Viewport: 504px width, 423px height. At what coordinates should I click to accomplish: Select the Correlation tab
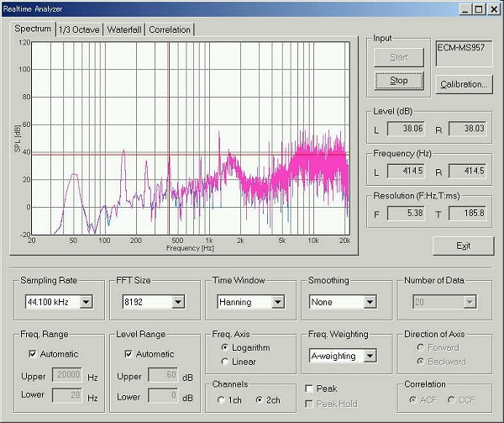tap(171, 29)
